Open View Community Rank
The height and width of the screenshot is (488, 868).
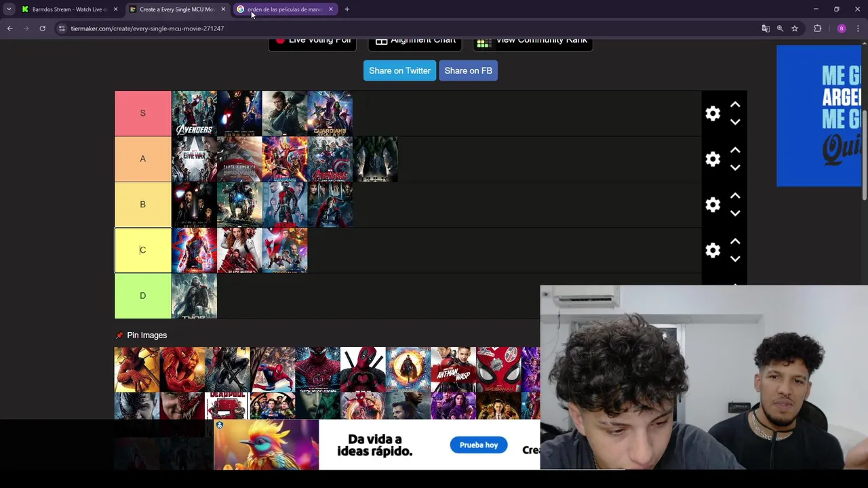point(532,43)
